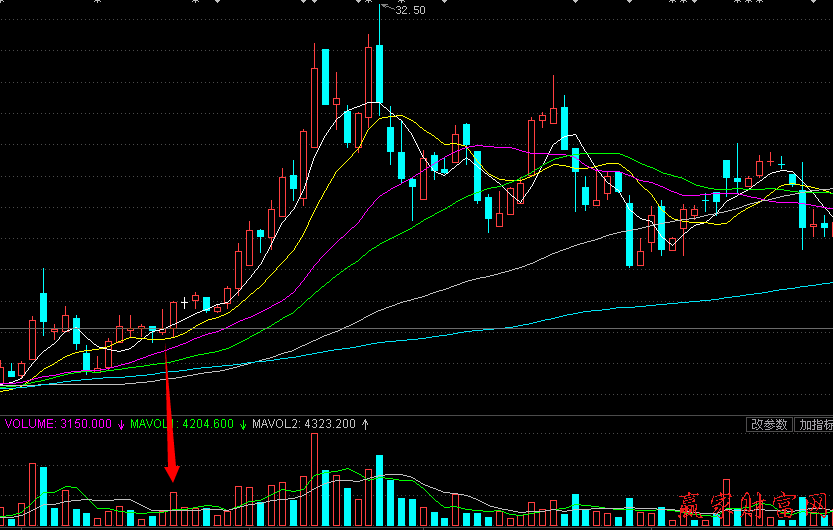Screen dimensions: 833x530
Task: Select the MAVOL2: 4323.200 indicator label
Action: coord(304,424)
